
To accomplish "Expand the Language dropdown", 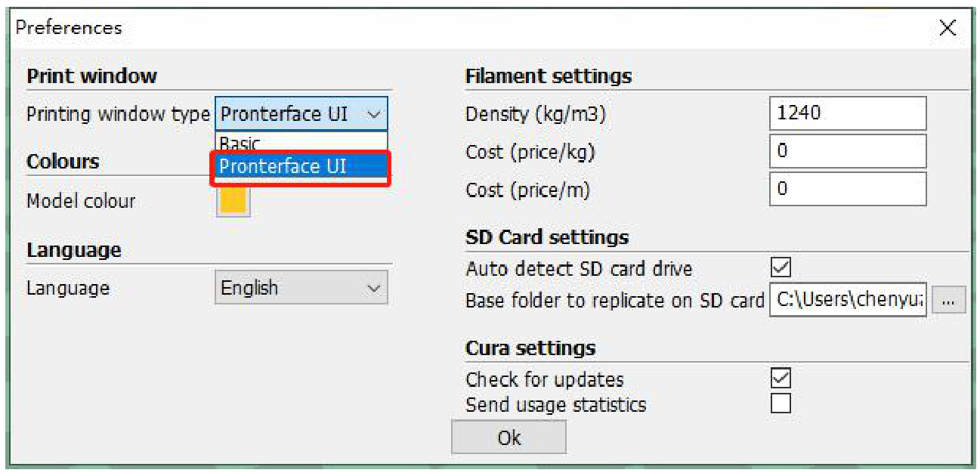I will pos(301,288).
